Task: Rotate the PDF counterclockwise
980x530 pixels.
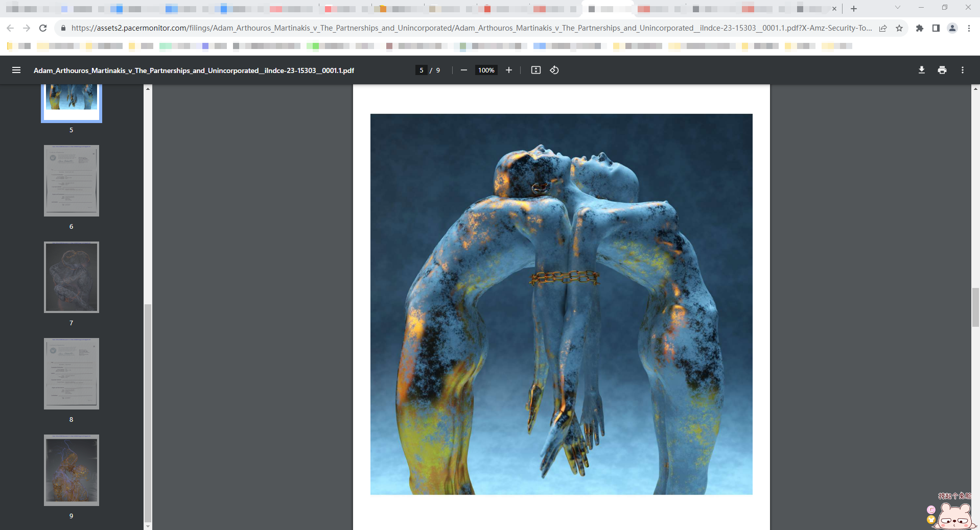Action: tap(554, 70)
